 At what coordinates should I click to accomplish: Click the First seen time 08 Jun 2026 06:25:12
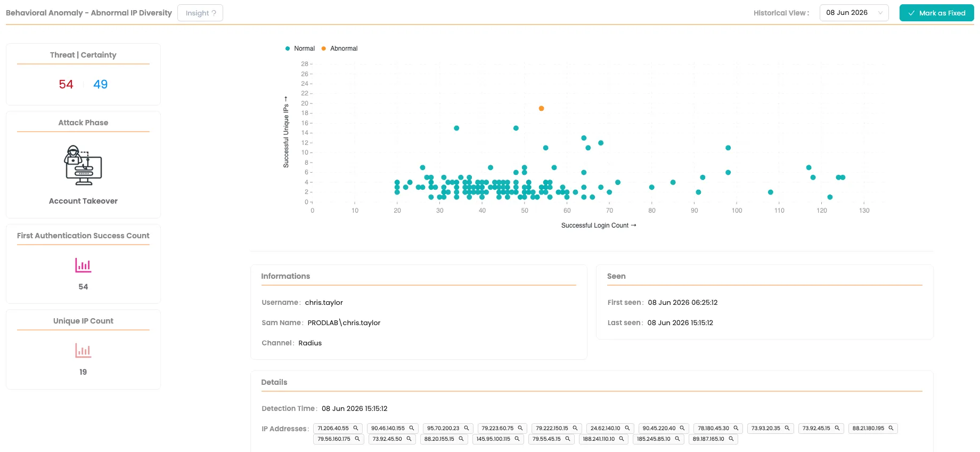pos(683,302)
